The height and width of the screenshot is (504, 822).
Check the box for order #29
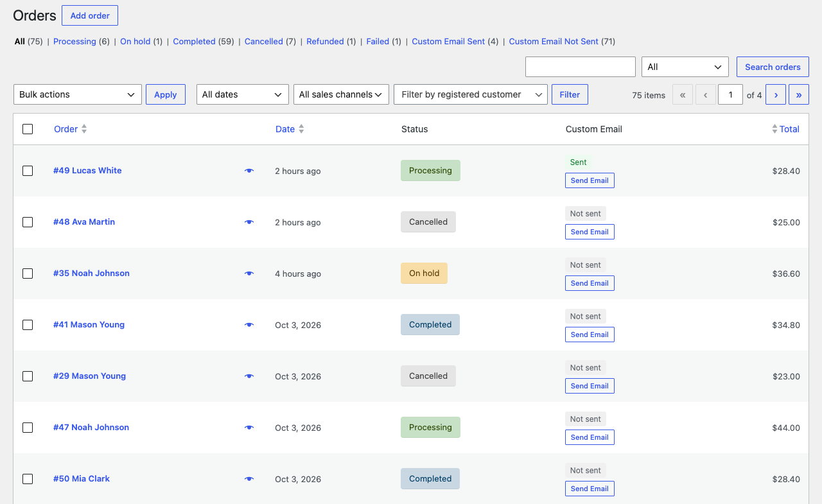(x=28, y=376)
